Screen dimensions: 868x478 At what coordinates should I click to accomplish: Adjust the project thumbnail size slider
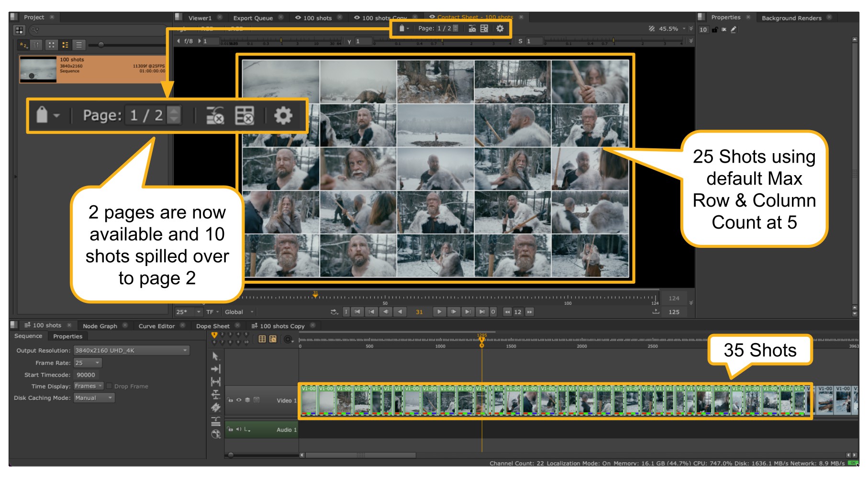coord(101,45)
